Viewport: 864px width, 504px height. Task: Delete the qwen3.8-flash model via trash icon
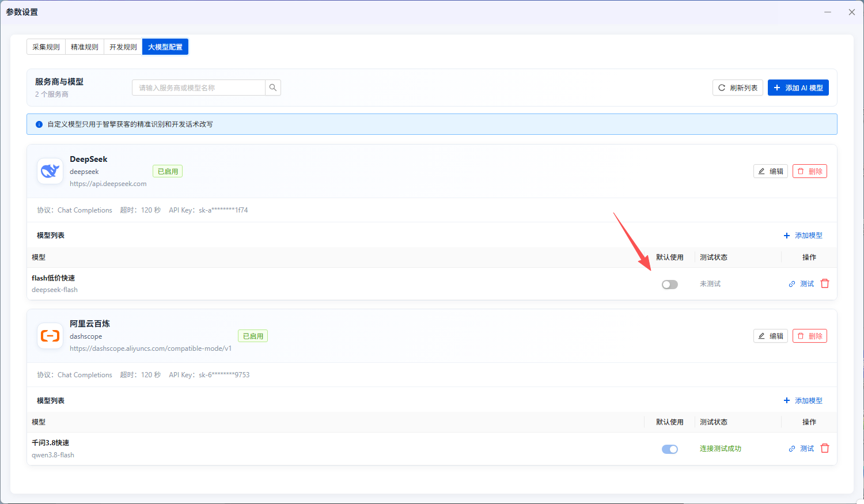click(825, 448)
